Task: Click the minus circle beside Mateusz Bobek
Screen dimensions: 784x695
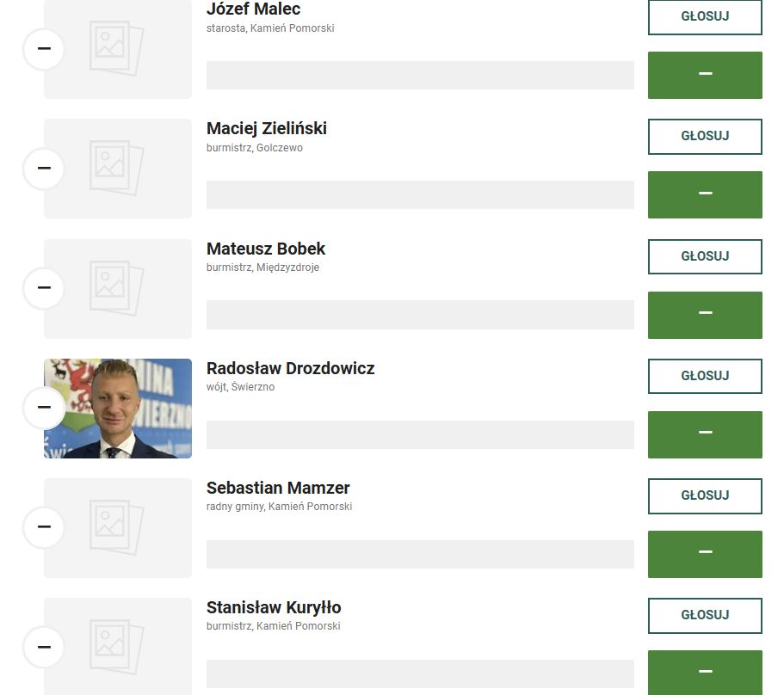Action: click(x=44, y=287)
